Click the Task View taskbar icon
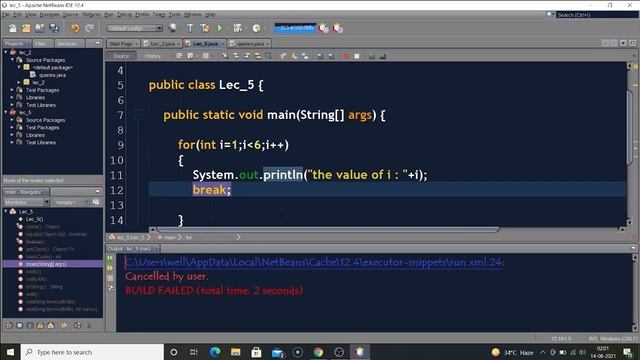Image resolution: width=640 pixels, height=360 pixels. tap(194, 352)
